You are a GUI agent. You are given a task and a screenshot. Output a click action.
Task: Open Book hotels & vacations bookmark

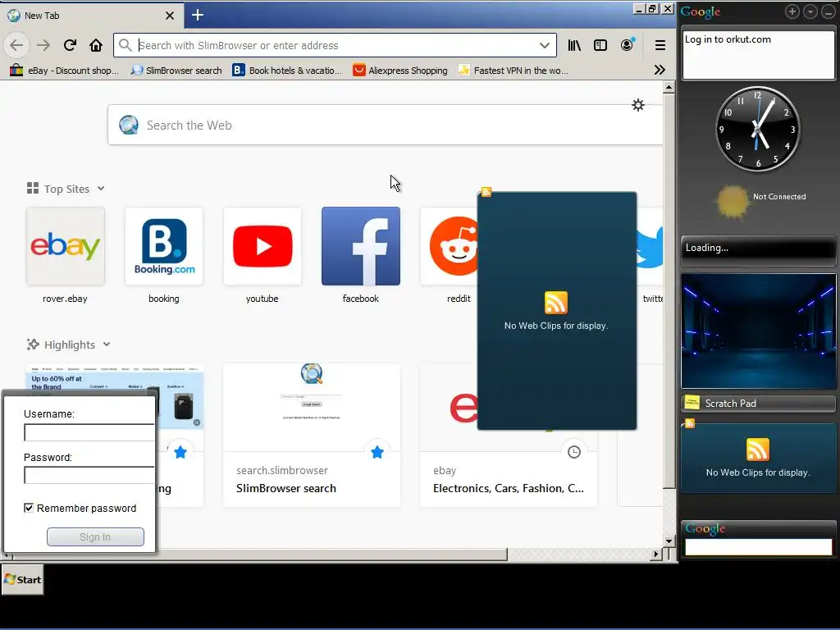click(287, 71)
